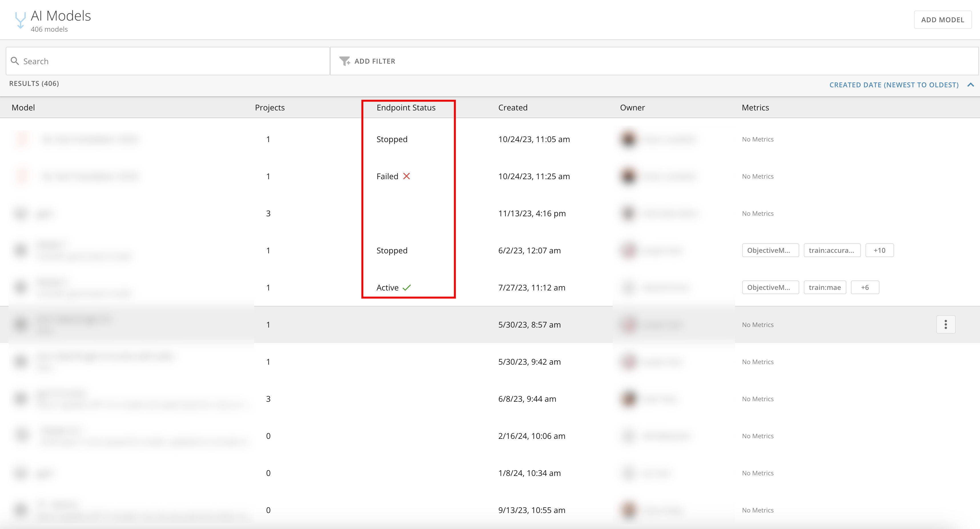
Task: Click the train:accura... metric chip
Action: 832,251
